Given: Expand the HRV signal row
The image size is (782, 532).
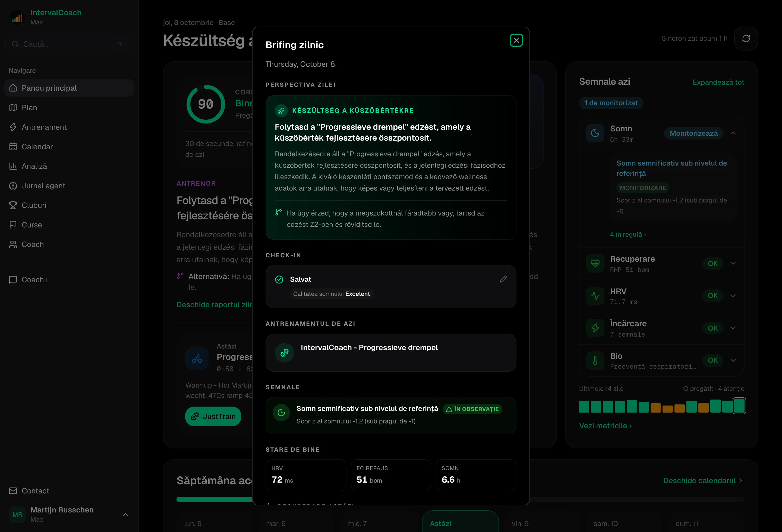Looking at the screenshot, I should (733, 296).
